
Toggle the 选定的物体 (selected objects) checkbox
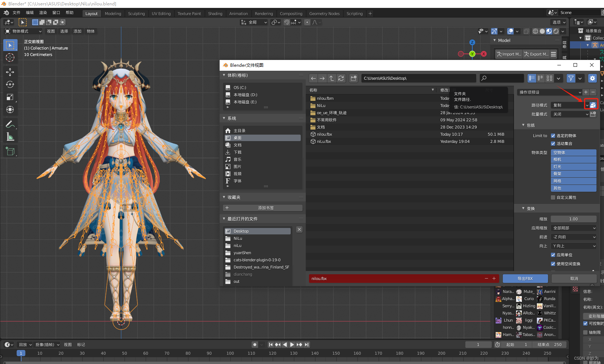(553, 136)
